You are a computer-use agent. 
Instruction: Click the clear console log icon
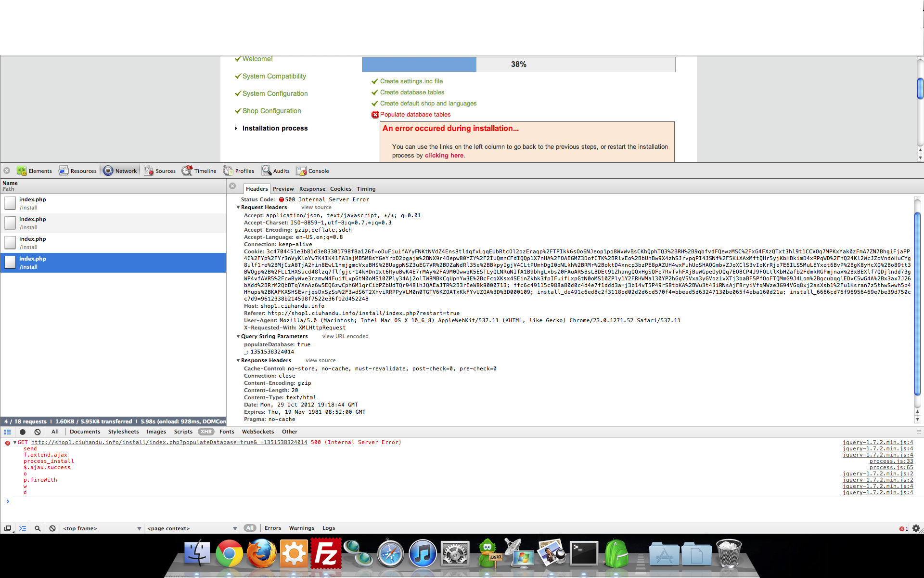click(52, 528)
